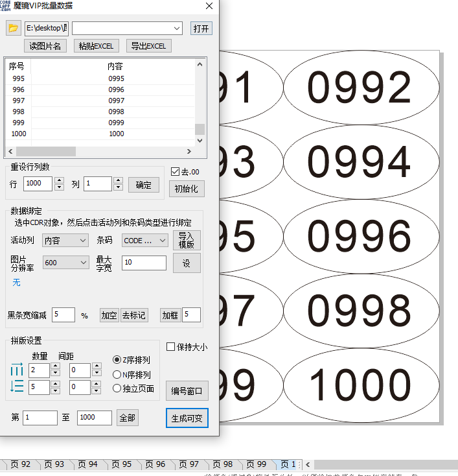The height and width of the screenshot is (476, 458).
Task: Toggle the 去.00 checkbox
Action: pyautogui.click(x=175, y=172)
